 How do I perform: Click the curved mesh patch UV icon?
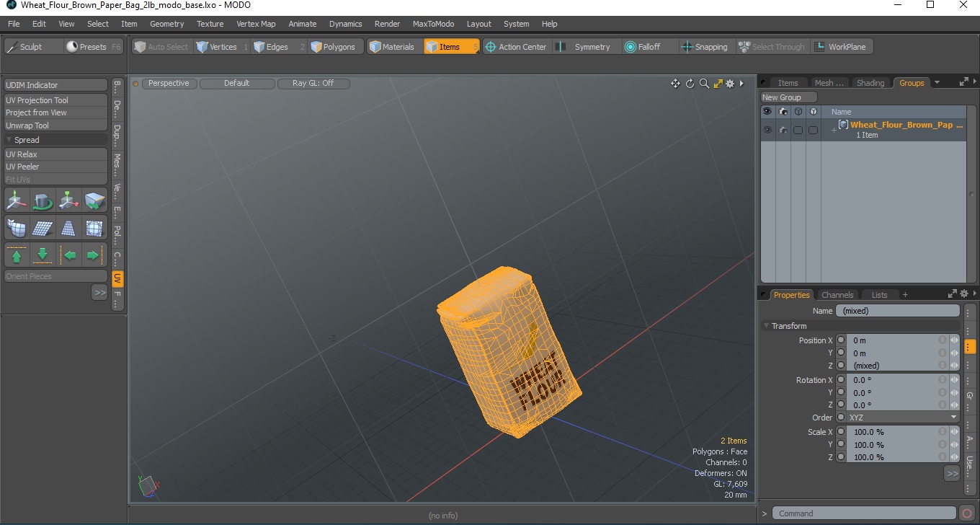click(17, 228)
